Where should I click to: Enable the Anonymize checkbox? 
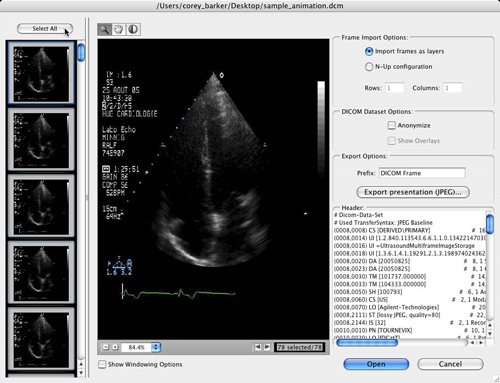pos(391,125)
